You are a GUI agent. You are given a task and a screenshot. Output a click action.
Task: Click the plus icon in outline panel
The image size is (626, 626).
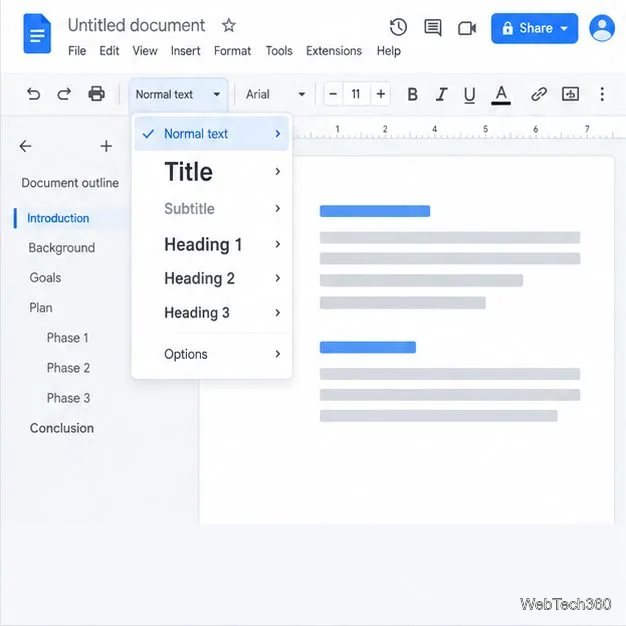coord(106,146)
